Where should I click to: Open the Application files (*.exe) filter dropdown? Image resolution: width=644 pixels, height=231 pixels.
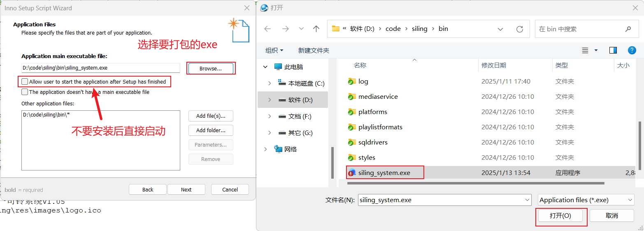point(586,200)
